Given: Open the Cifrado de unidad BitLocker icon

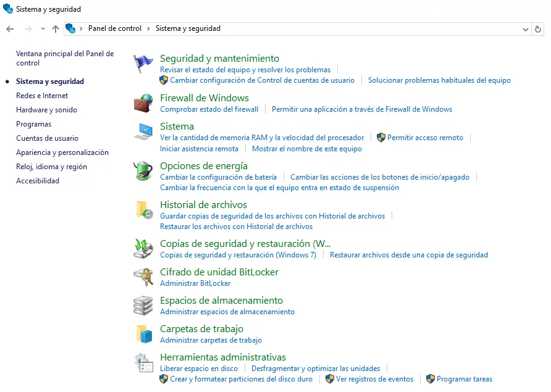Looking at the screenshot, I should click(143, 277).
